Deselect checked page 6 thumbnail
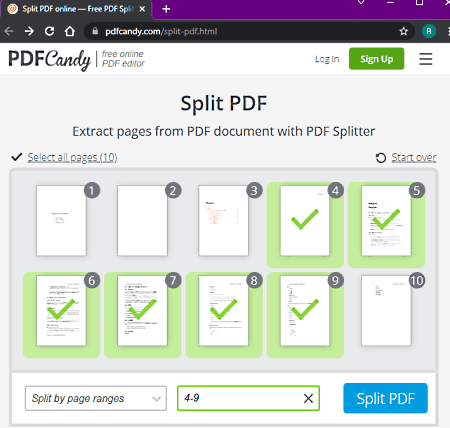The height and width of the screenshot is (428, 450). coord(61,311)
